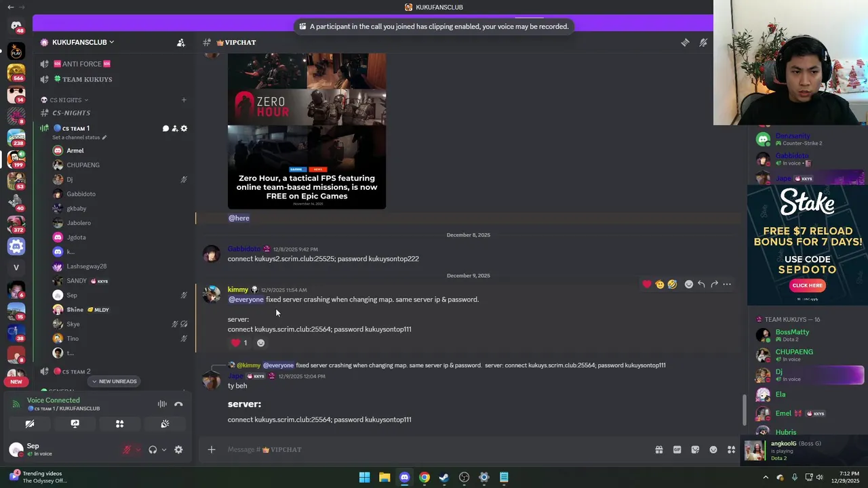Reply to kimmy's message
This screenshot has width=868, height=488.
701,284
